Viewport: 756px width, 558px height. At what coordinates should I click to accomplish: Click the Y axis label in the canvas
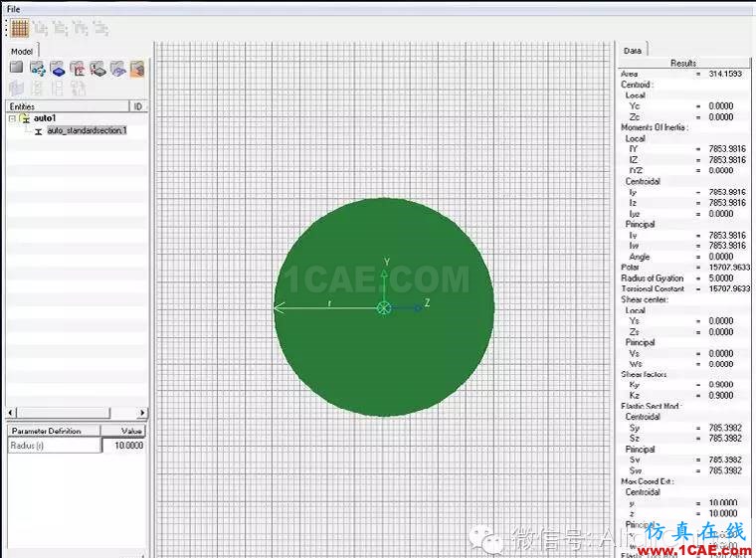click(x=387, y=262)
